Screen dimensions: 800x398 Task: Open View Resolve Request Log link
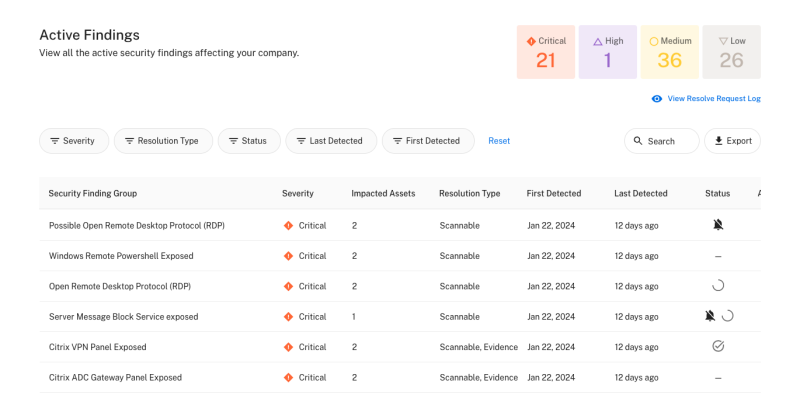click(x=714, y=98)
